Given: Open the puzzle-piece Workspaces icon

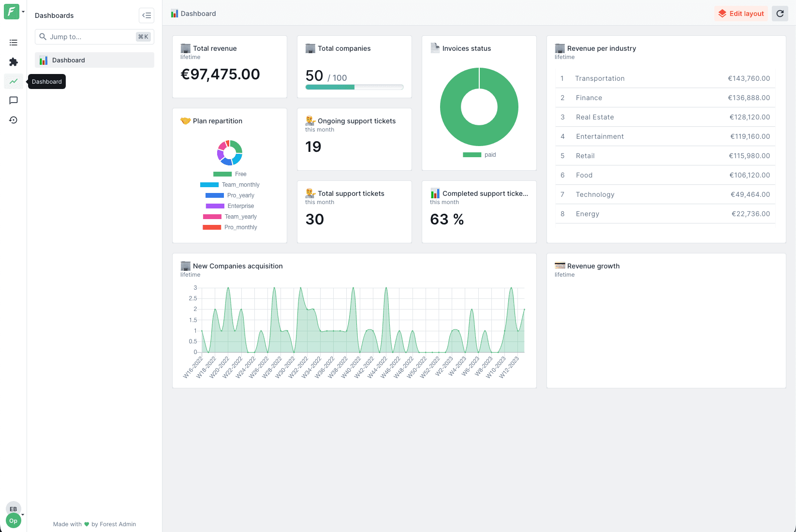Looking at the screenshot, I should pos(14,62).
